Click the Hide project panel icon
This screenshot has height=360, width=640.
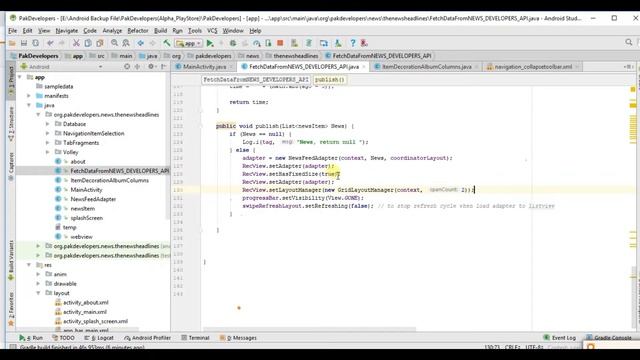tap(164, 67)
